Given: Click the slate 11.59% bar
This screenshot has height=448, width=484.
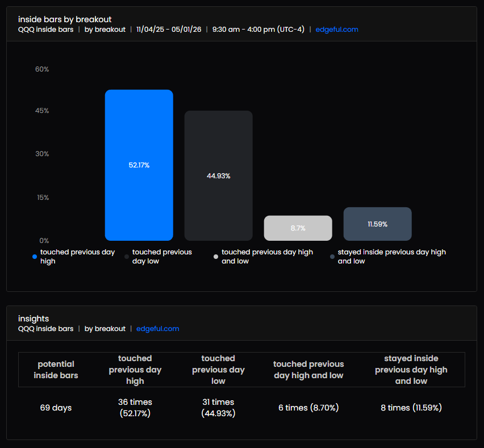Looking at the screenshot, I should click(378, 224).
